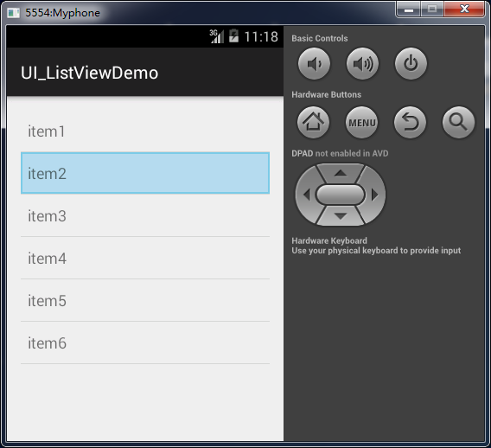This screenshot has height=448, width=491.
Task: Click the volume up button
Action: [362, 64]
